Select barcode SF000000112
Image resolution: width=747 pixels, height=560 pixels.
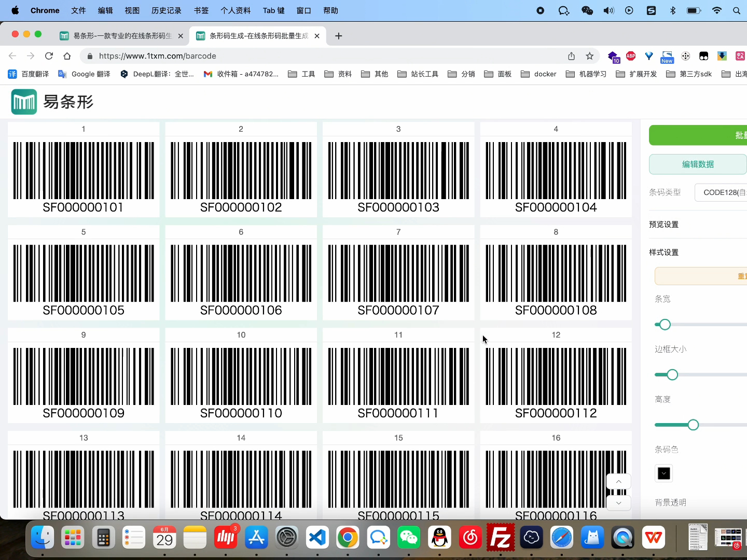(x=556, y=383)
